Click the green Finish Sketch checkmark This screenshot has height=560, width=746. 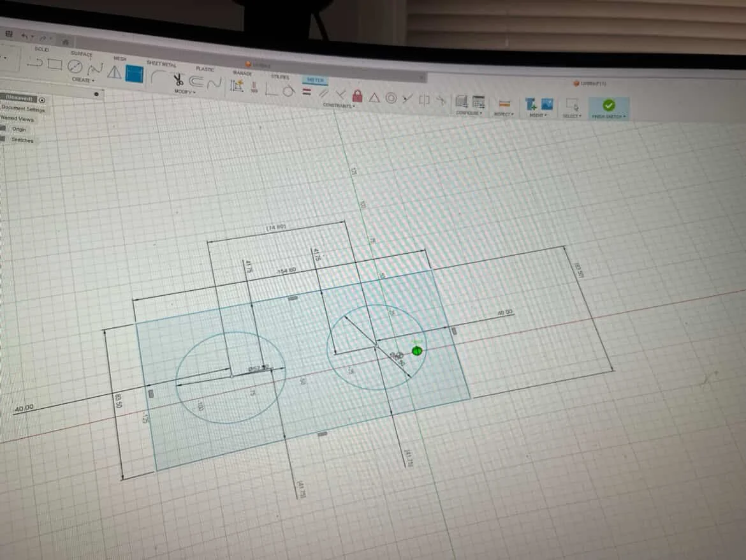[608, 105]
